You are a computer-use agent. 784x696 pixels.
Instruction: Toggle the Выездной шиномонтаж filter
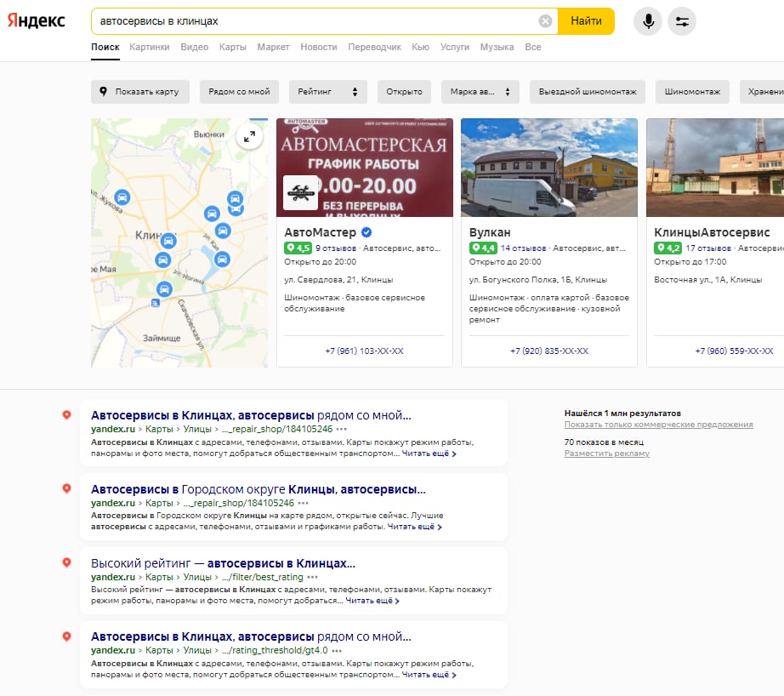(x=588, y=92)
